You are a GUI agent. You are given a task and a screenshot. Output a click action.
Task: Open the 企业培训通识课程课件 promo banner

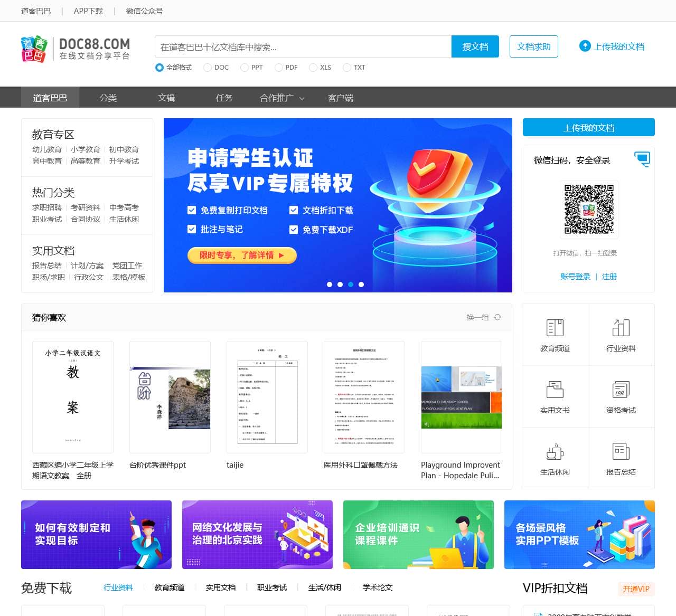[x=418, y=535]
